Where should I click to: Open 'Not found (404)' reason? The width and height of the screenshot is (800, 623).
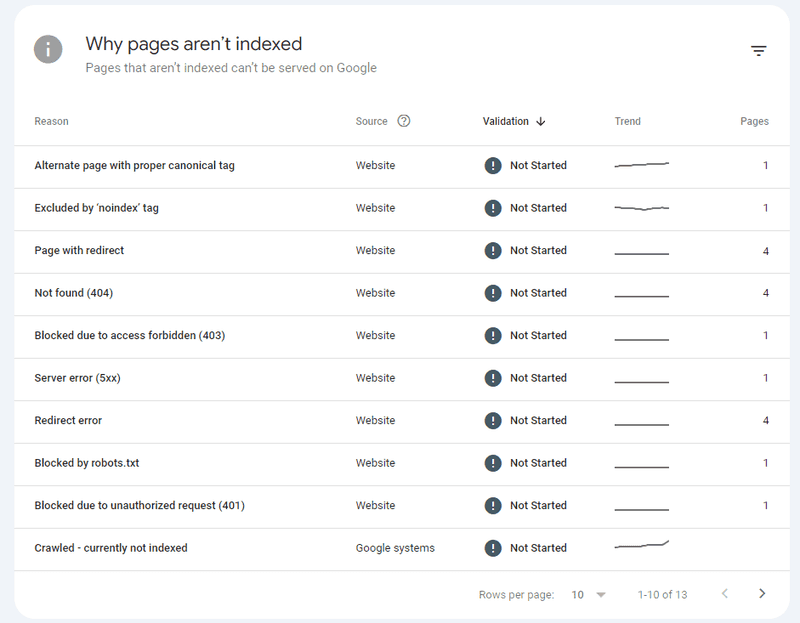click(x=73, y=293)
